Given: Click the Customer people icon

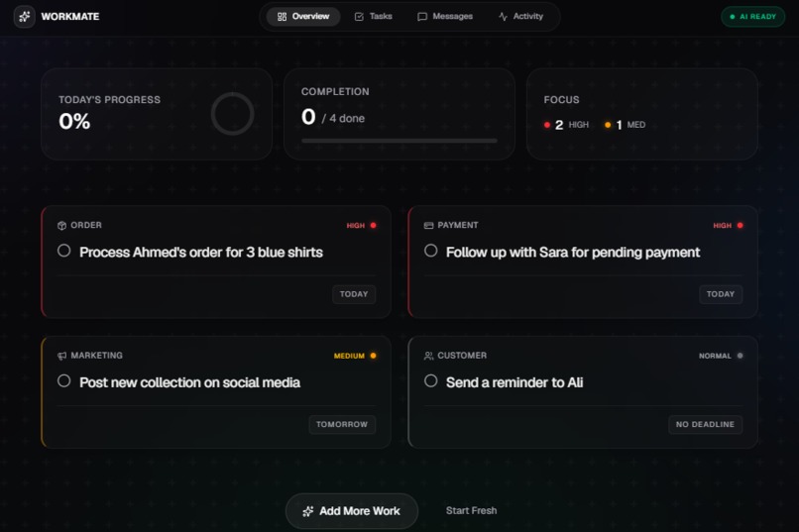Looking at the screenshot, I should point(428,356).
